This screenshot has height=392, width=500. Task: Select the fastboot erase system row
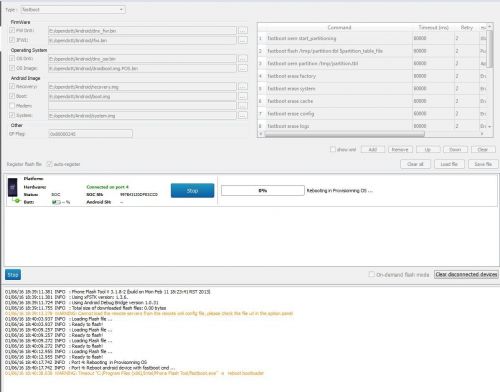[373, 89]
